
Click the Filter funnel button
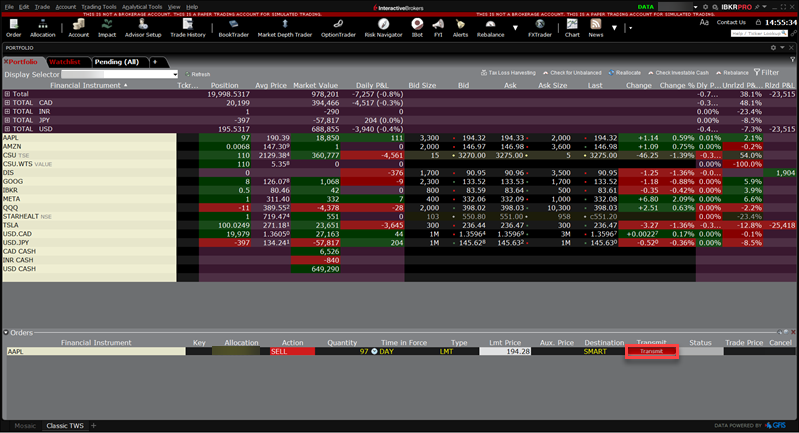pos(766,72)
